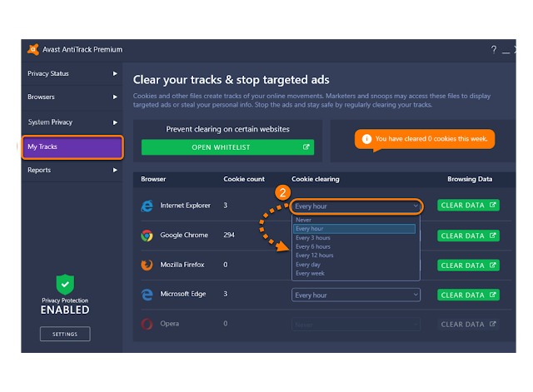Image resolution: width=533 pixels, height=392 pixels.
Task: Choose Every week option
Action: point(354,274)
